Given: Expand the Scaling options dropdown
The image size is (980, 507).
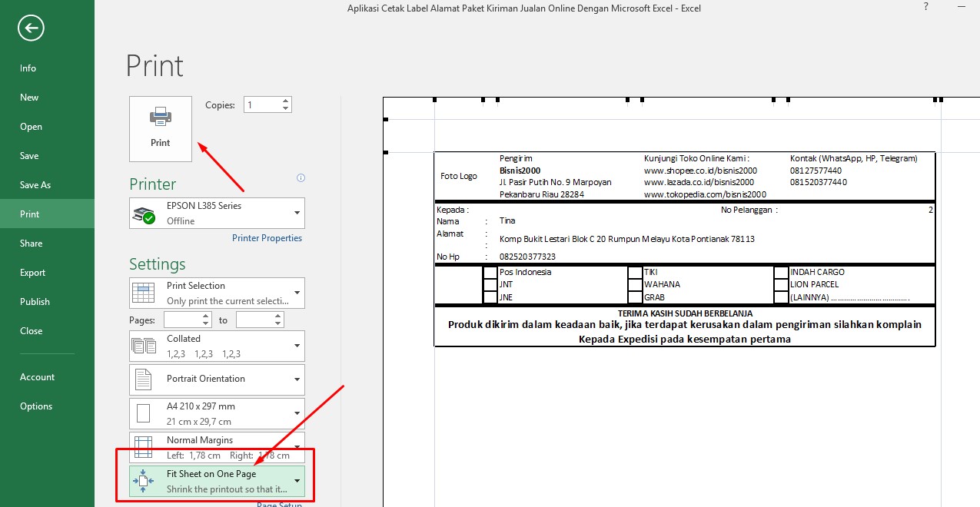Looking at the screenshot, I should 297,479.
